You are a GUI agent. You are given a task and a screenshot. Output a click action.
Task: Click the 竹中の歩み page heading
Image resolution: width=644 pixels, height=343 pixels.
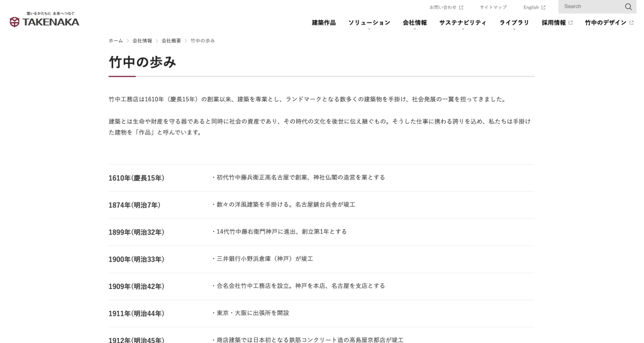[x=143, y=62]
